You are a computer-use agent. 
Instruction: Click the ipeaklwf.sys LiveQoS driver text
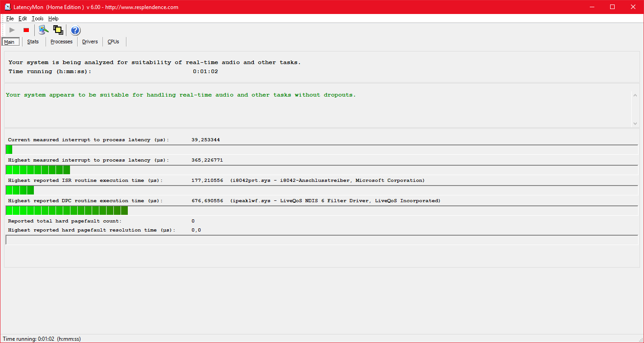[335, 201]
